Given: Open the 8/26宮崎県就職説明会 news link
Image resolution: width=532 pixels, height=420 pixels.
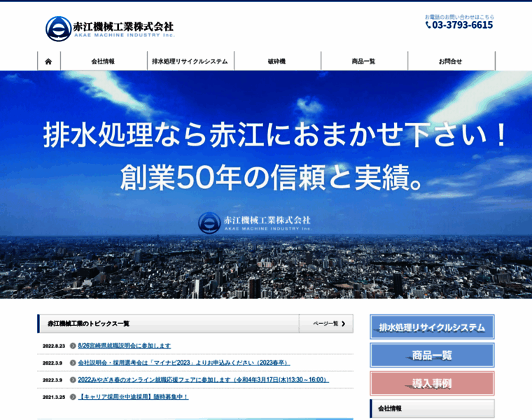Looking at the screenshot, I should [x=125, y=346].
